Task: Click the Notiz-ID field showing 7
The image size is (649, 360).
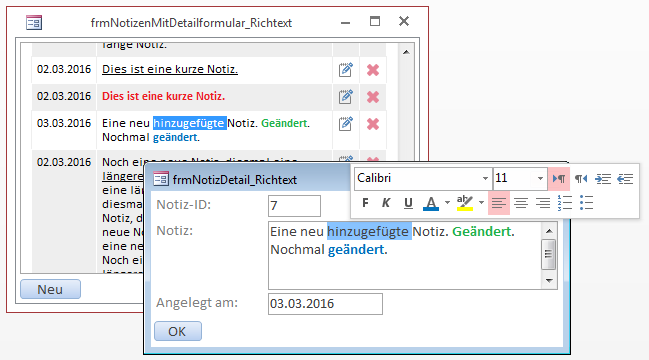Action: 294,206
